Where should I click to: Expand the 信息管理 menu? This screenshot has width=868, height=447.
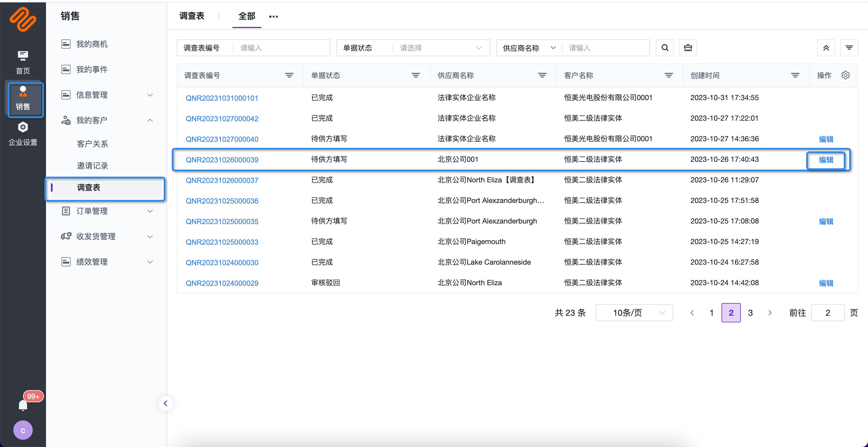(x=150, y=95)
